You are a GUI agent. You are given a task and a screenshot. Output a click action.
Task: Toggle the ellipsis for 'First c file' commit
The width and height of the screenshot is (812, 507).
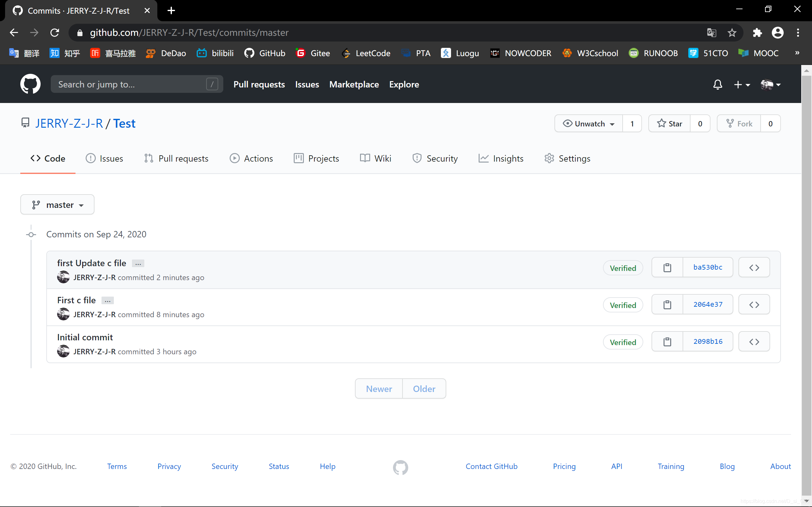(x=108, y=301)
